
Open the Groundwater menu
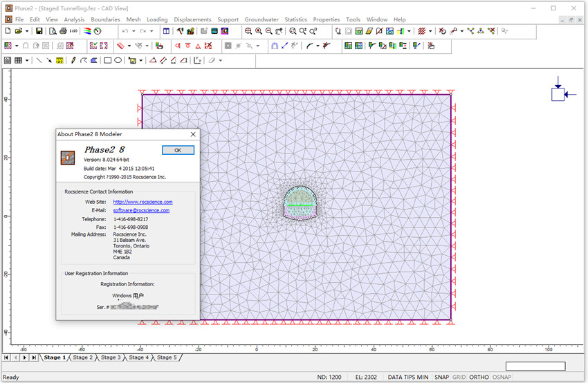[261, 19]
